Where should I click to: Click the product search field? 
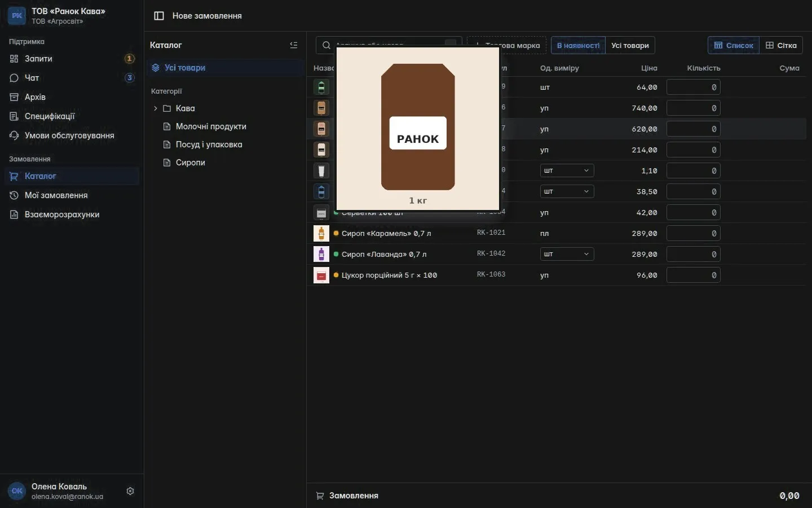(389, 45)
